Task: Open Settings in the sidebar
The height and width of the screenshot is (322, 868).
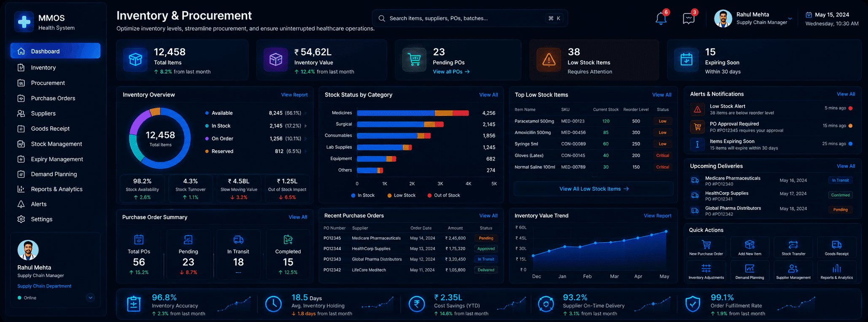Action: click(x=55, y=219)
